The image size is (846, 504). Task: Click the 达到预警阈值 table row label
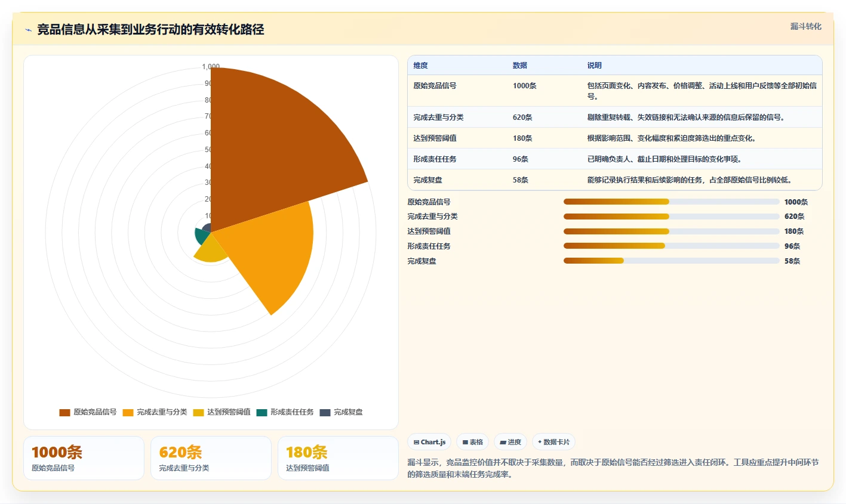point(435,138)
